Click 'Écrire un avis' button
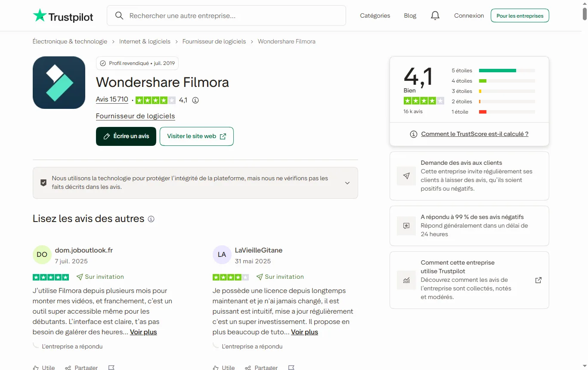This screenshot has height=370, width=588. click(126, 136)
